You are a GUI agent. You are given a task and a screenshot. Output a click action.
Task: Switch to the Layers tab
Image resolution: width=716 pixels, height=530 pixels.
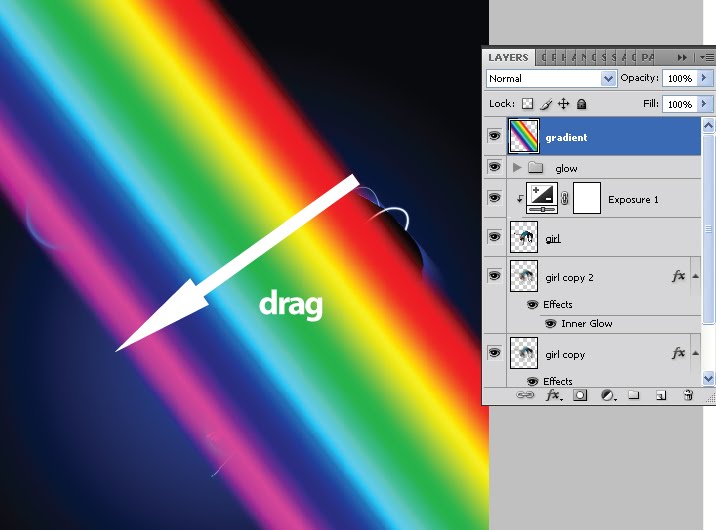point(508,58)
